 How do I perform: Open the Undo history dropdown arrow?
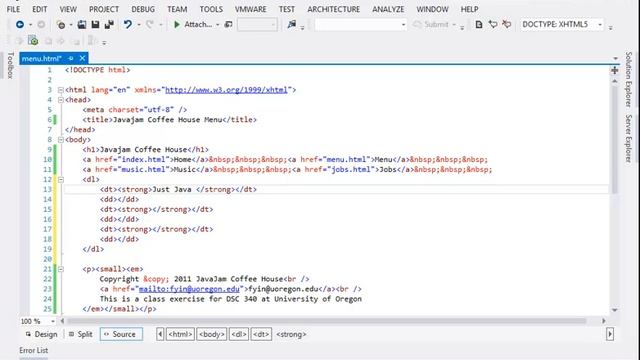[x=139, y=25]
